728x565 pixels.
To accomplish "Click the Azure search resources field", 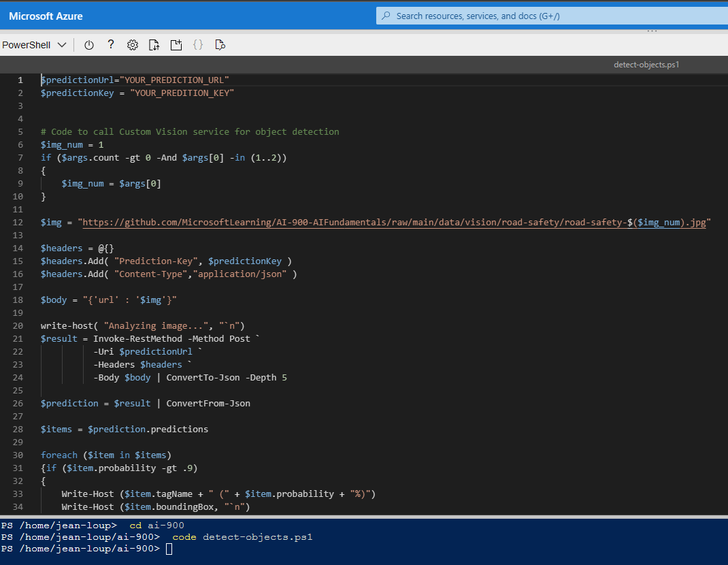I will point(552,16).
